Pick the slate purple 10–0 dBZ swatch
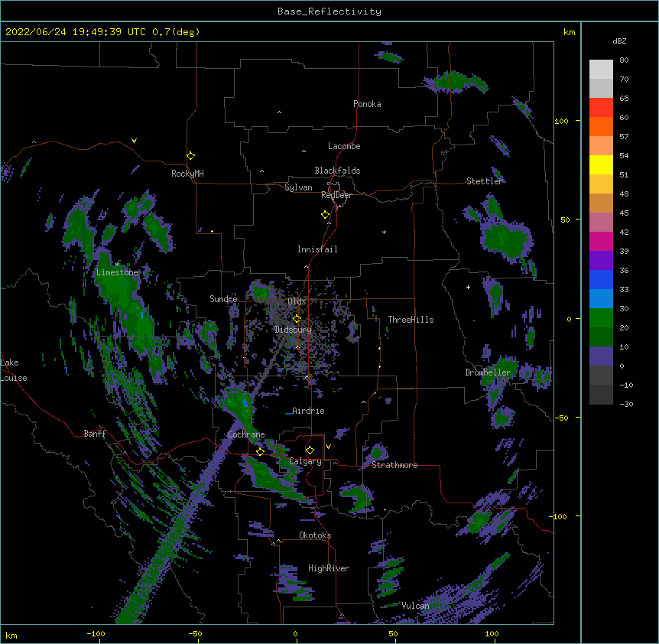The height and width of the screenshot is (644, 659). (x=601, y=356)
